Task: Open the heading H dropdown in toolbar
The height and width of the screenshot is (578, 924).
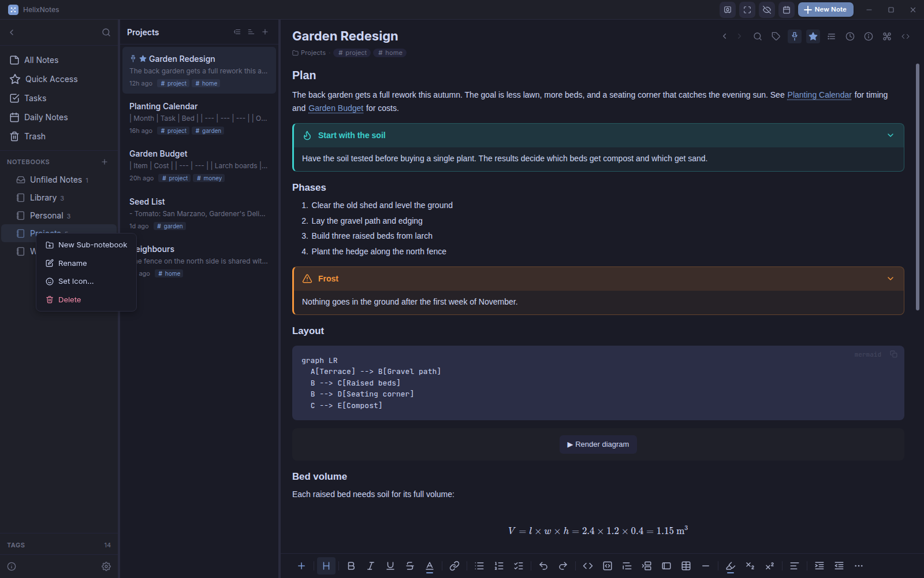Action: coord(326,566)
